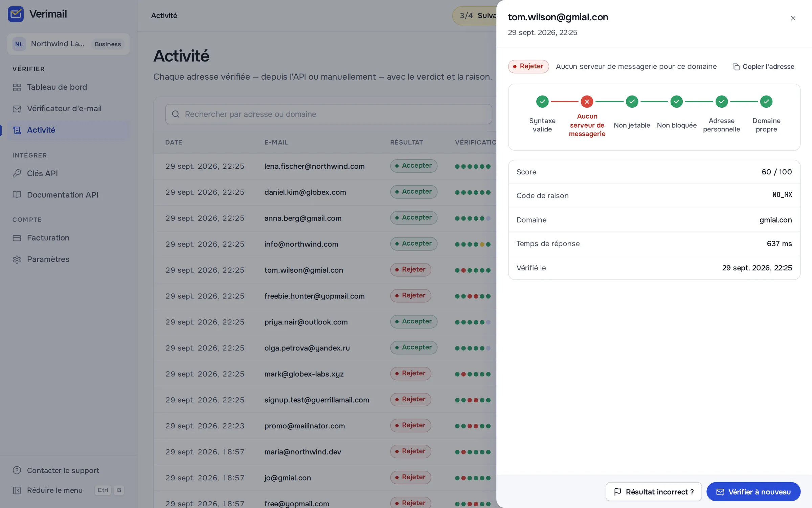Click the Adresse personnelle check icon
This screenshot has width=812, height=508.
(x=722, y=102)
